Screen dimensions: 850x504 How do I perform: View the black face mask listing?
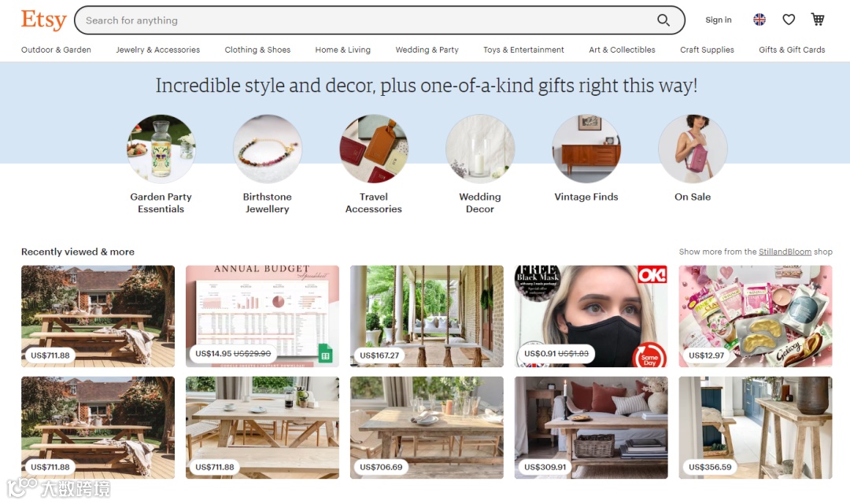[x=591, y=316]
